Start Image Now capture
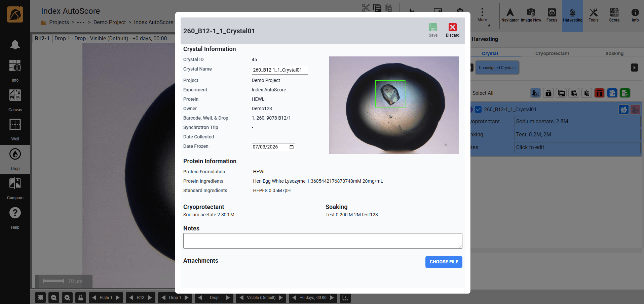This screenshot has width=644, height=304. [x=531, y=15]
